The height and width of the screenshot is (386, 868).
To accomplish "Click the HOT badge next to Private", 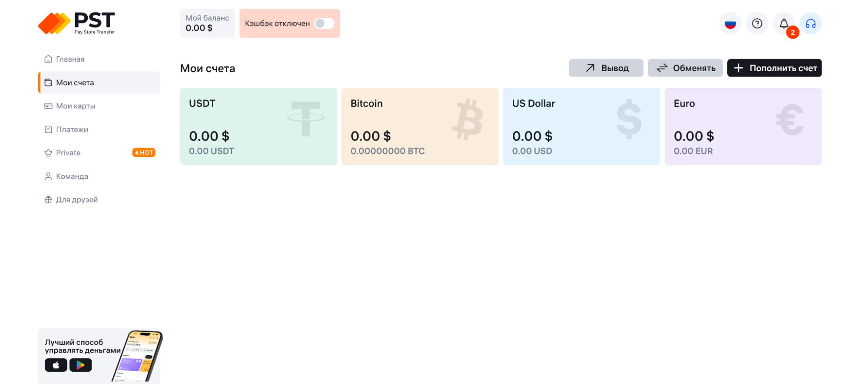I will 144,153.
